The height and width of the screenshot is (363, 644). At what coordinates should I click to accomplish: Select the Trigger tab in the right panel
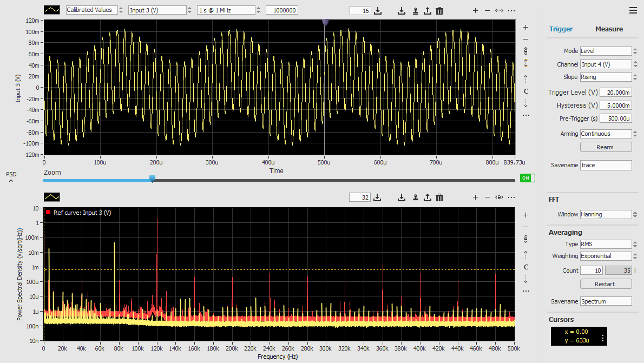pos(561,29)
